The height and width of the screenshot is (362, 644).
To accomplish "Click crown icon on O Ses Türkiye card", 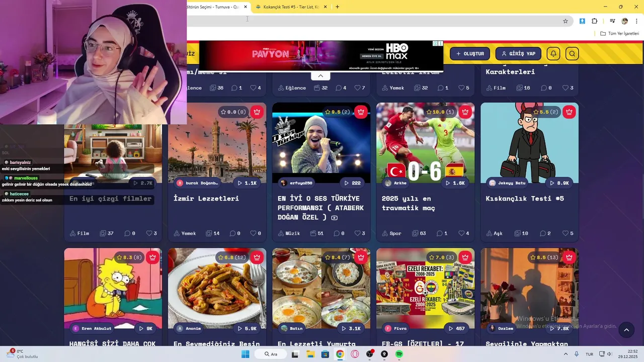I will pyautogui.click(x=361, y=112).
